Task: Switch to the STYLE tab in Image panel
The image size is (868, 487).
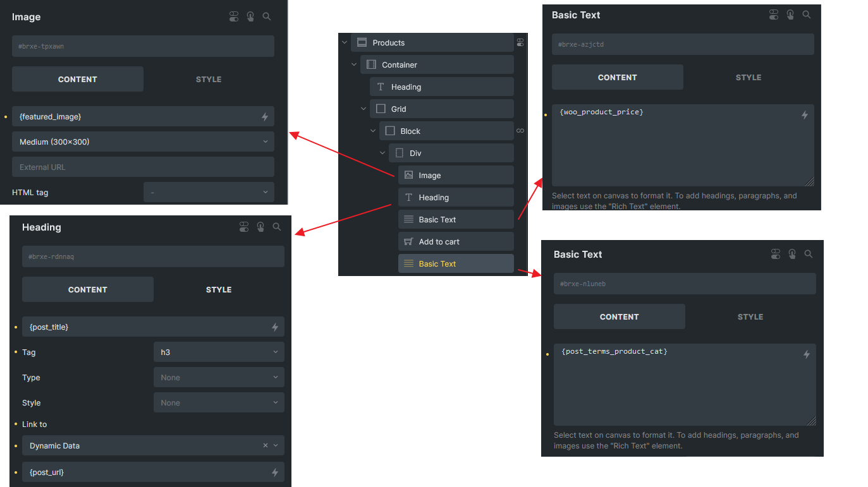Action: pos(209,80)
